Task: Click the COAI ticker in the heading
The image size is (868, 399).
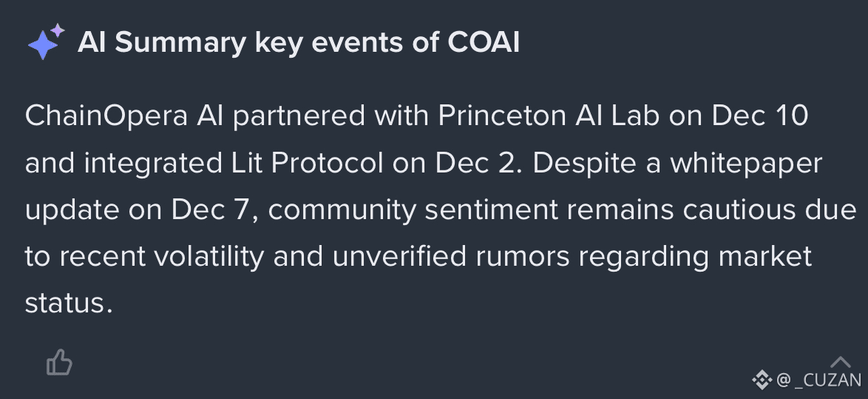Action: (x=484, y=42)
